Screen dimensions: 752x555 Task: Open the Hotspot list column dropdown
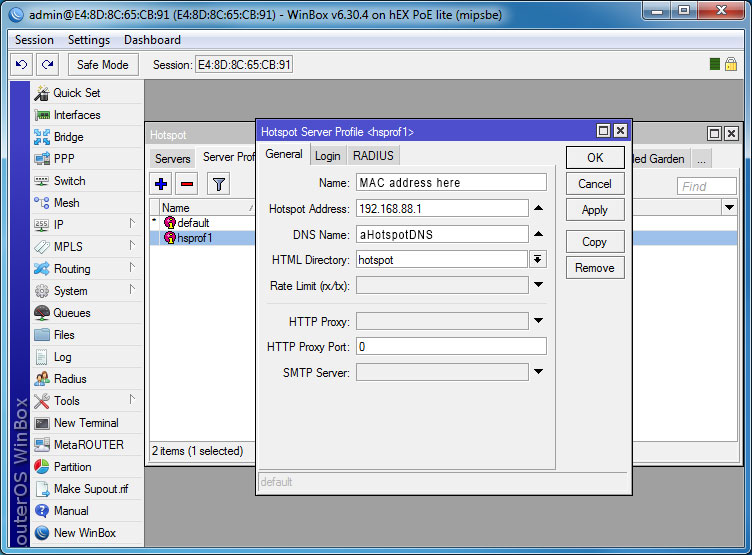click(x=729, y=208)
